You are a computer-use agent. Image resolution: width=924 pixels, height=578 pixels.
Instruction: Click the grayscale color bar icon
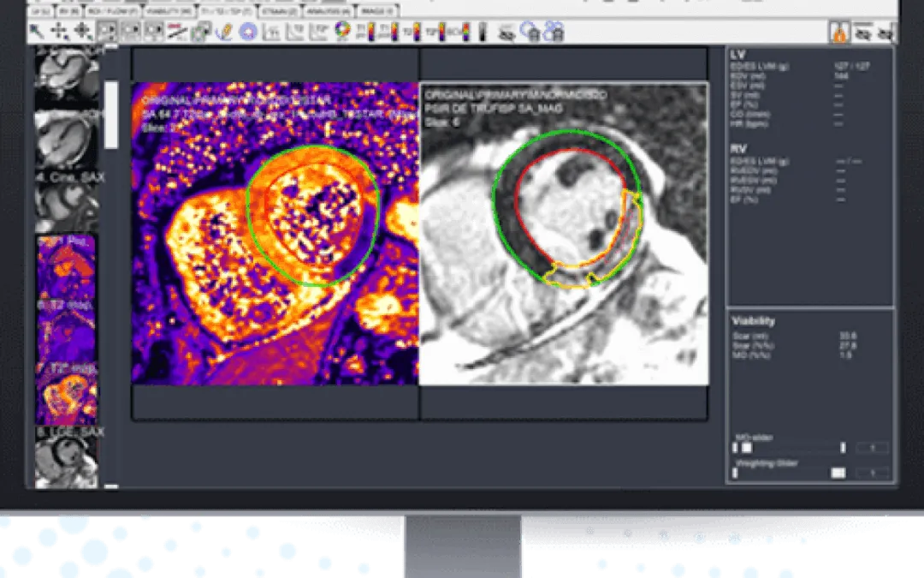[481, 32]
